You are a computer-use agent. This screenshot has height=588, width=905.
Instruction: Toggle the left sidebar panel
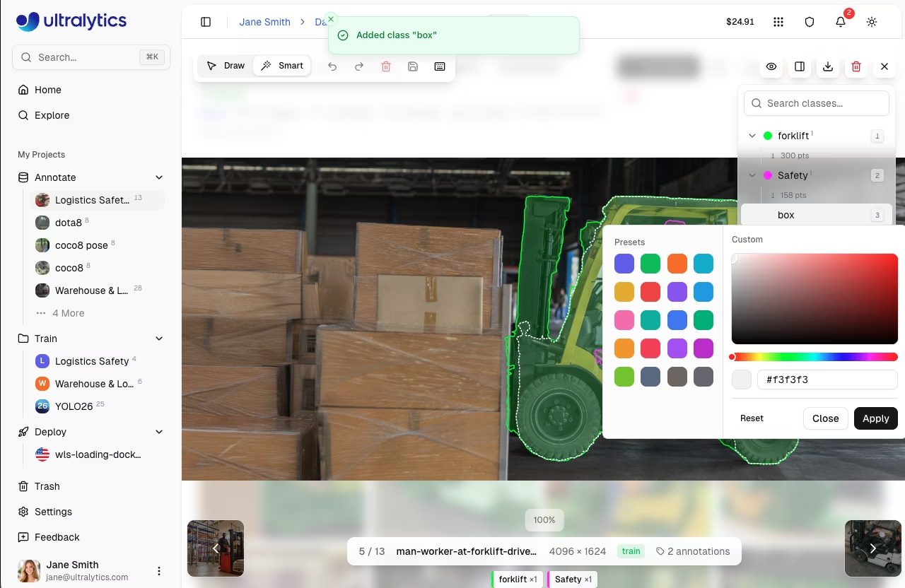click(206, 22)
